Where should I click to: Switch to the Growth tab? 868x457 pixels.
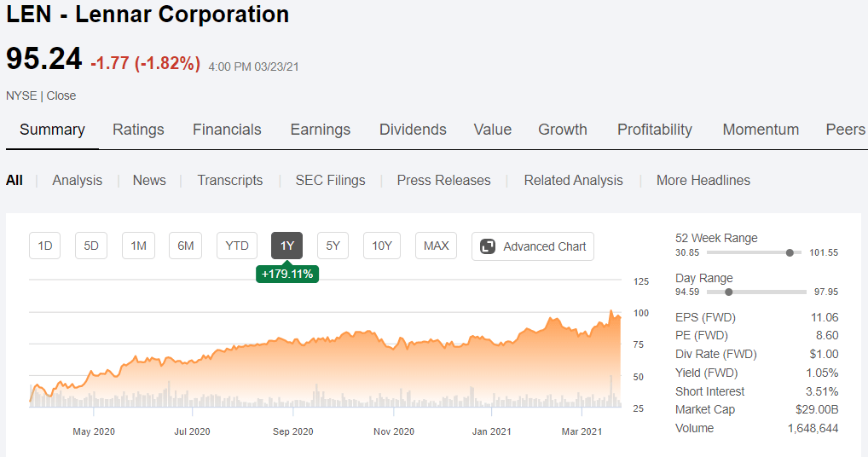pos(563,130)
